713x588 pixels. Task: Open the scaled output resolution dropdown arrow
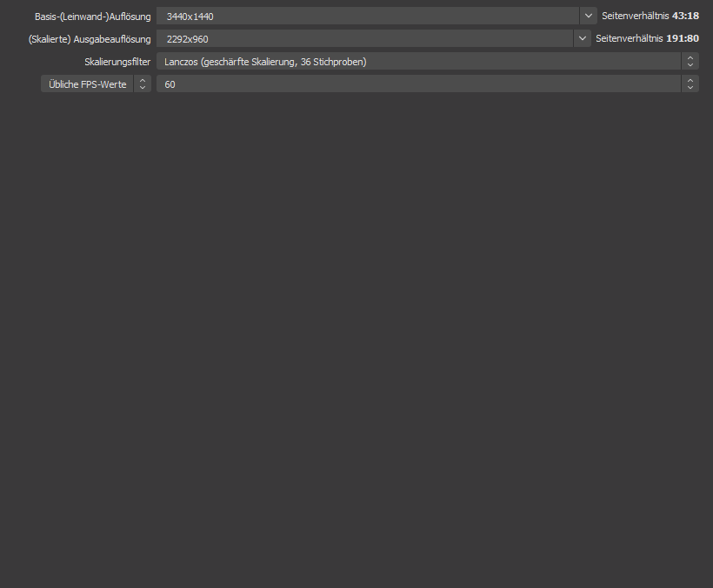(583, 38)
